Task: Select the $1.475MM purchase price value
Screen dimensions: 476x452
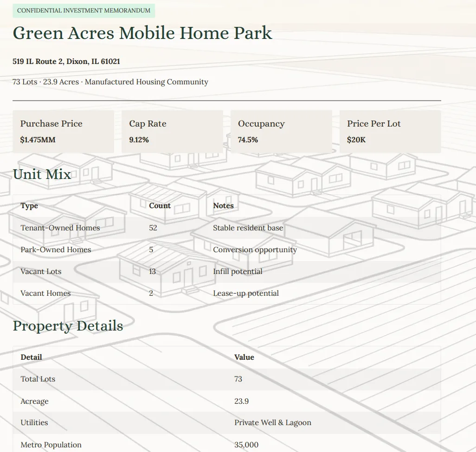Action: pyautogui.click(x=38, y=140)
